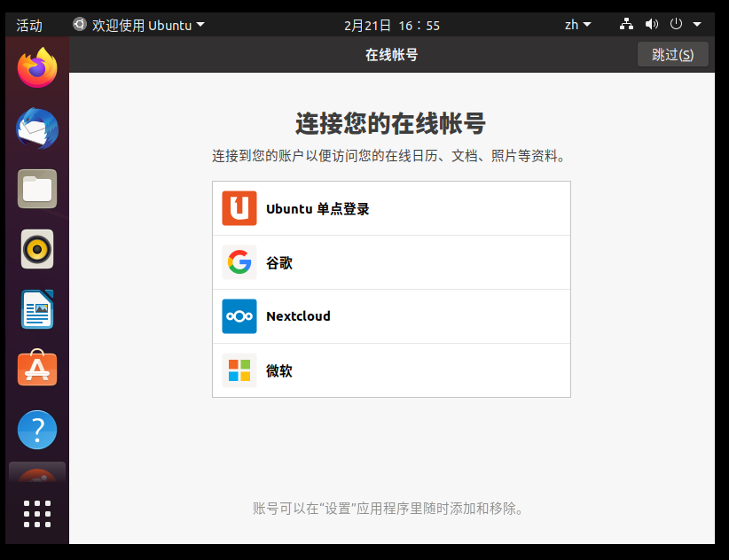Click the 连接您的在线帐号 heading
The width and height of the screenshot is (729, 560).
[390, 123]
